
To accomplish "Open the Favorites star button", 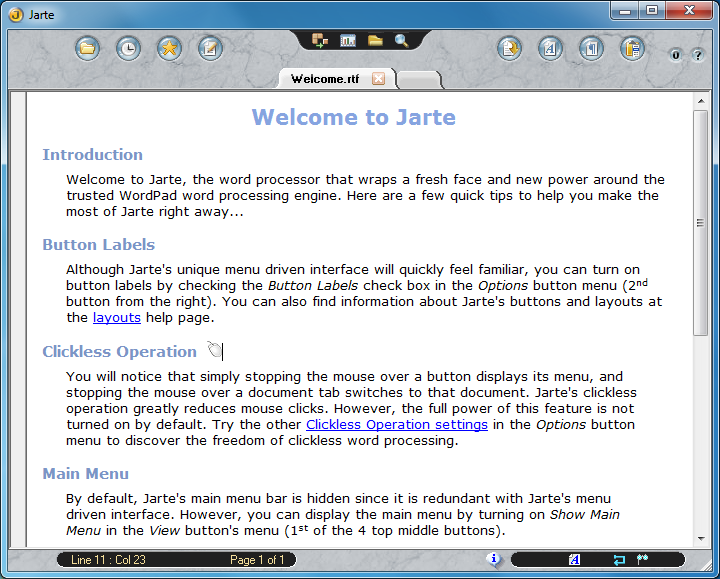I will point(169,48).
